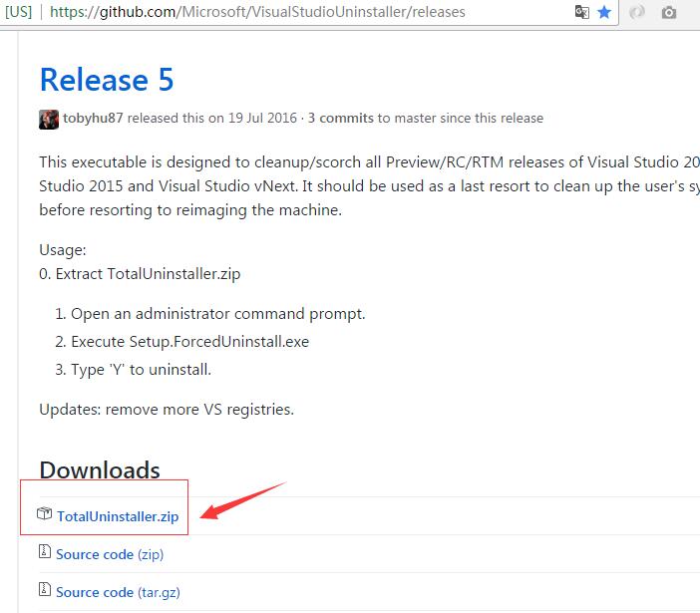Click the blue bookmark star icon
This screenshot has width=700, height=613.
coord(604,12)
